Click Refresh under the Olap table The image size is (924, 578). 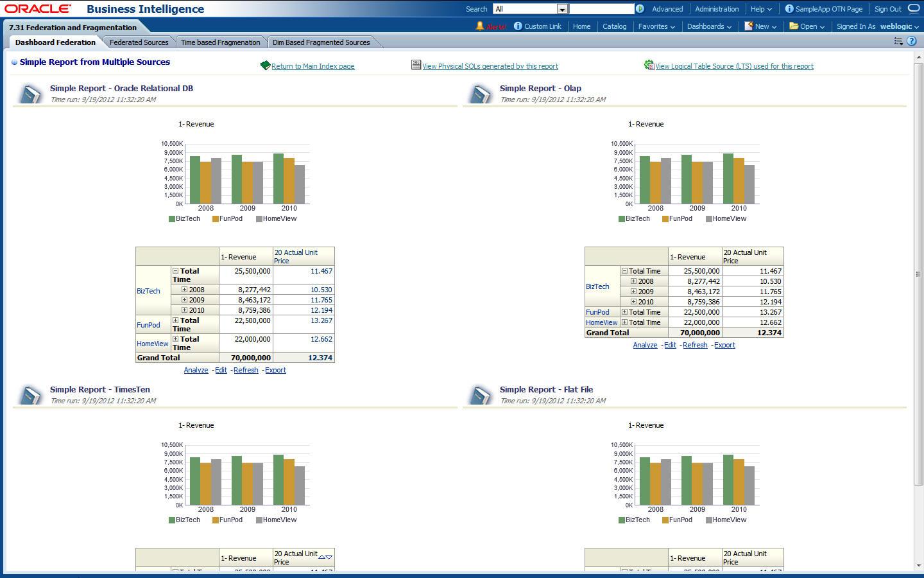(x=695, y=345)
